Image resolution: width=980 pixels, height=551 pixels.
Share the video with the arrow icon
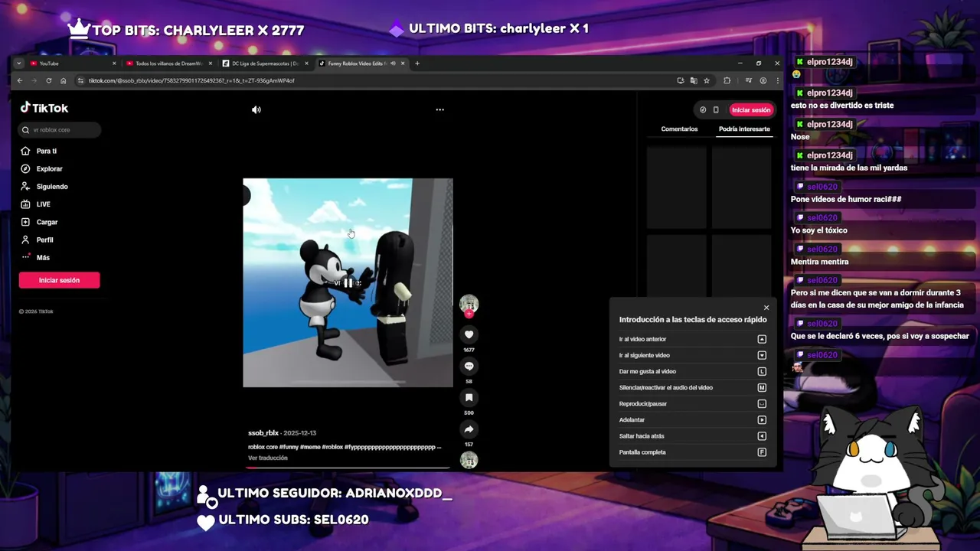pyautogui.click(x=469, y=429)
